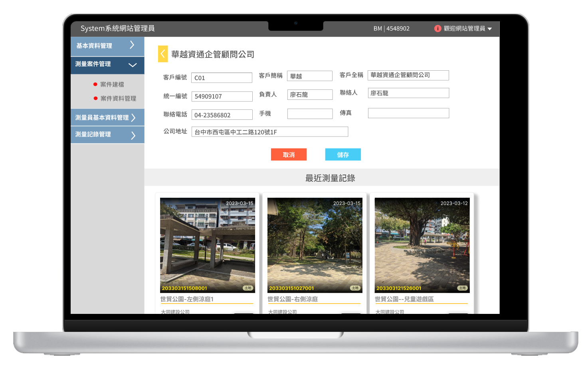Click the red info alert icon

click(438, 28)
